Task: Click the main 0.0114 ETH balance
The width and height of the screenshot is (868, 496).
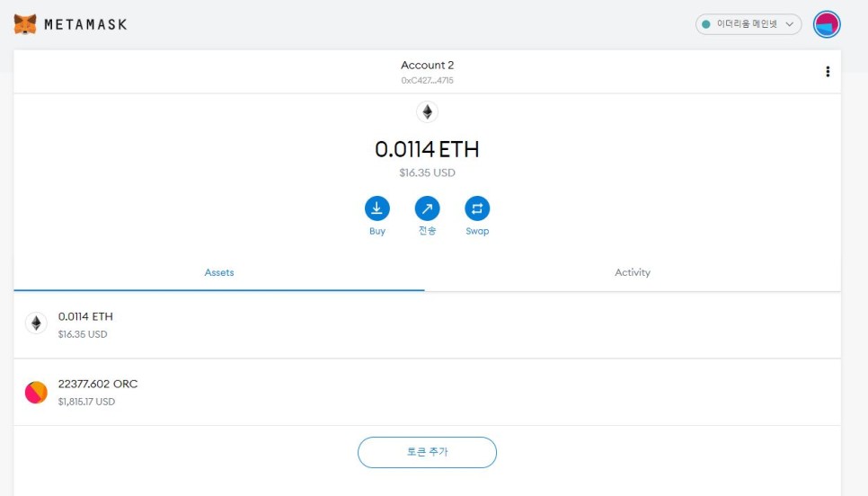Action: pos(427,149)
